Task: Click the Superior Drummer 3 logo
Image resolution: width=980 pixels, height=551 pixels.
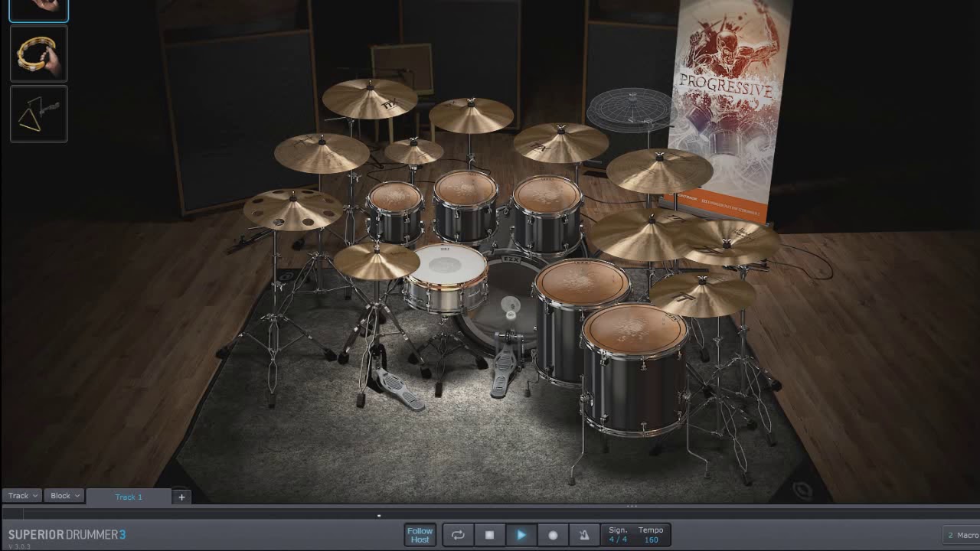Action: pyautogui.click(x=67, y=534)
